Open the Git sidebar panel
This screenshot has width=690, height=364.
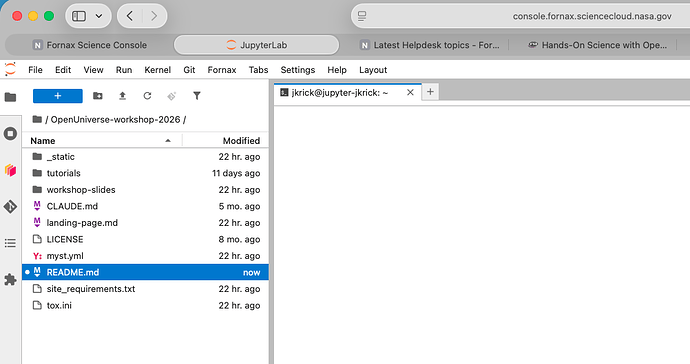coord(11,206)
